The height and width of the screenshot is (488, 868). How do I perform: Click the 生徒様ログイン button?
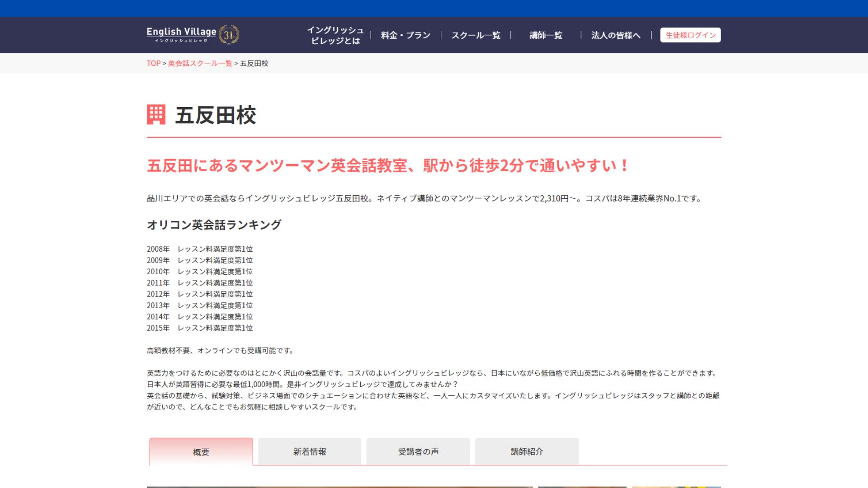click(x=690, y=35)
